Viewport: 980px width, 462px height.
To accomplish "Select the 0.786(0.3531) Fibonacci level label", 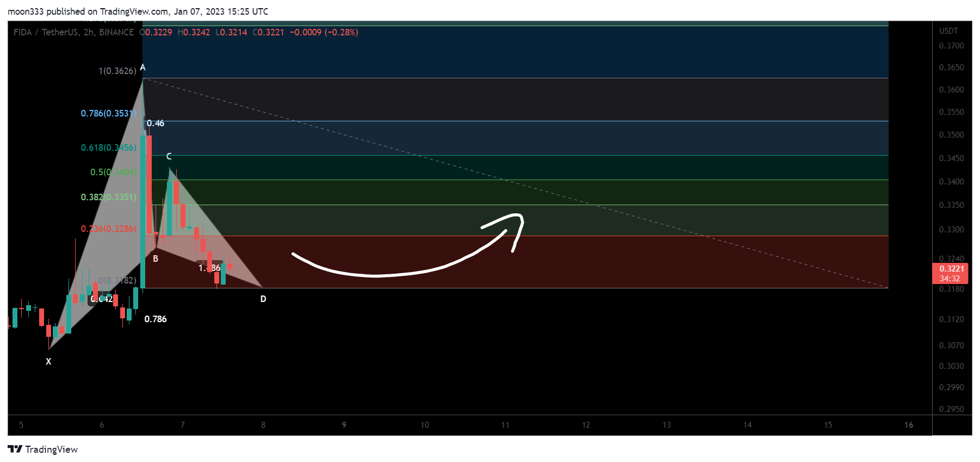I will coord(109,113).
